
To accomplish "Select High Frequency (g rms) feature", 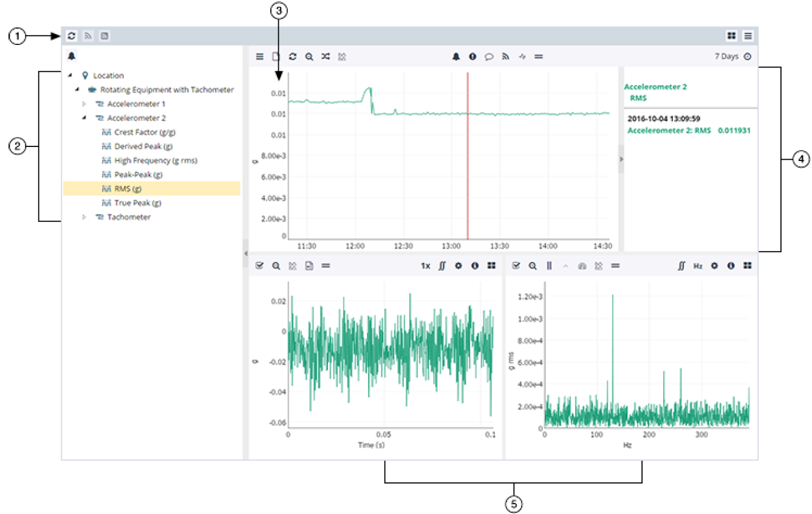I will tap(156, 160).
